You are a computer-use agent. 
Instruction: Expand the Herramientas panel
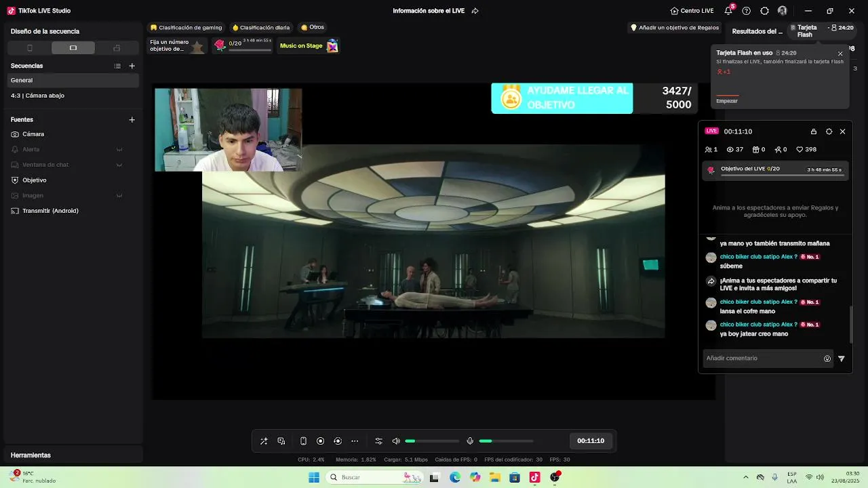coord(73,455)
